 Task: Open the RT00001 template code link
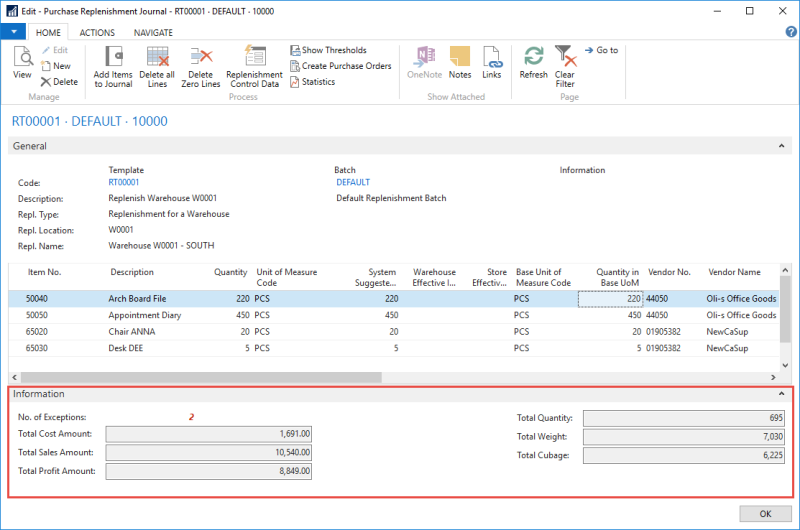point(124,183)
